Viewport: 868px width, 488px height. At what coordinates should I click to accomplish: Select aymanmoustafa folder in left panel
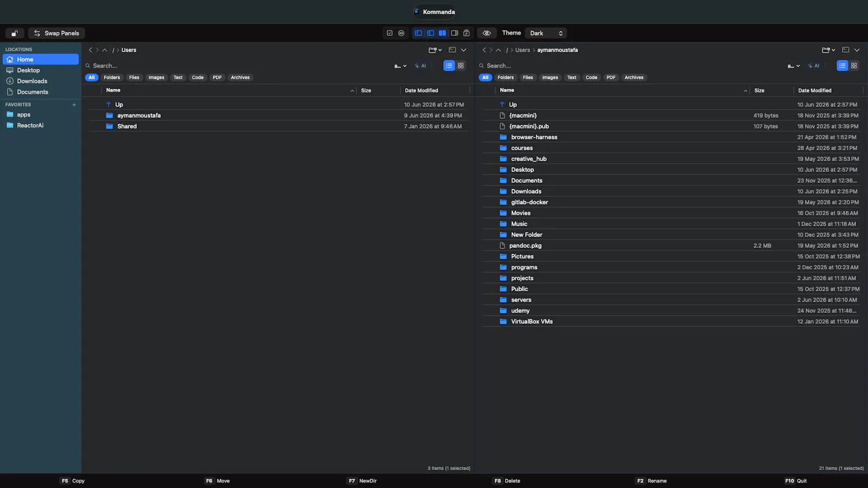[x=278, y=115]
